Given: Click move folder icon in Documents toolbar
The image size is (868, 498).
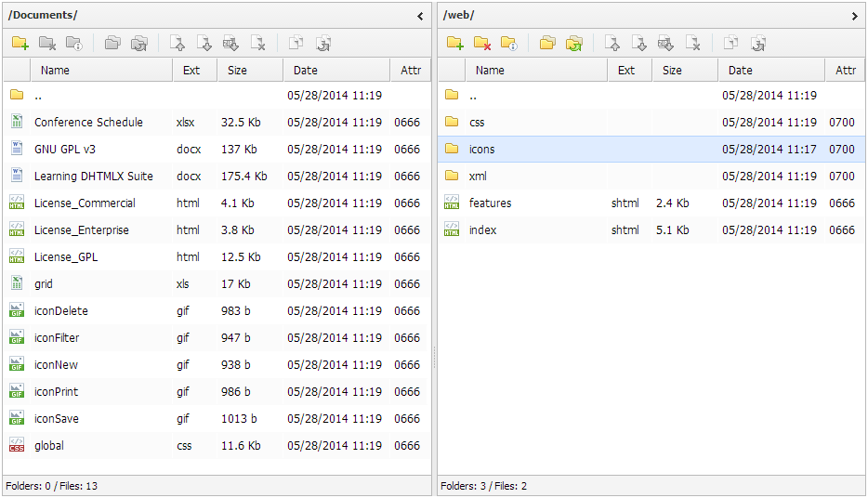Looking at the screenshot, I should 139,43.
